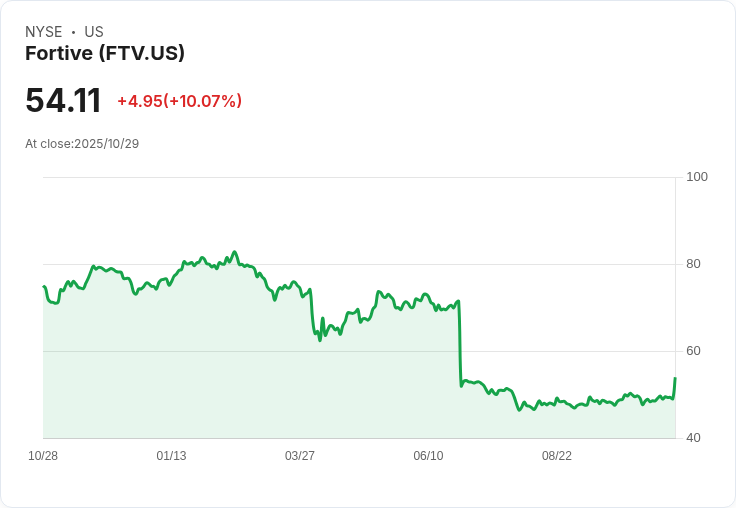
Task: Click the At close 2025/10/29 date text
Action: pyautogui.click(x=82, y=144)
